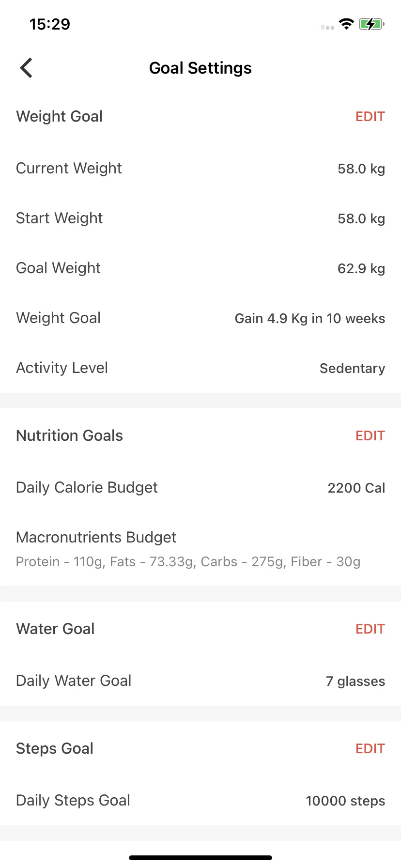Tap the Goal Settings title
This screenshot has width=401, height=868.
[x=200, y=68]
